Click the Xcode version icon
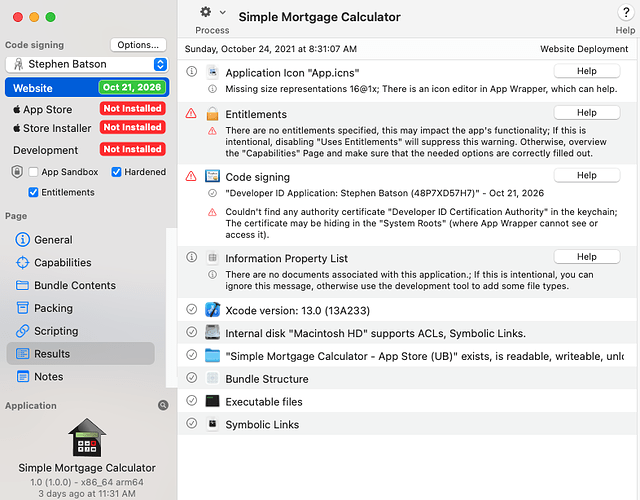 pos(212,310)
